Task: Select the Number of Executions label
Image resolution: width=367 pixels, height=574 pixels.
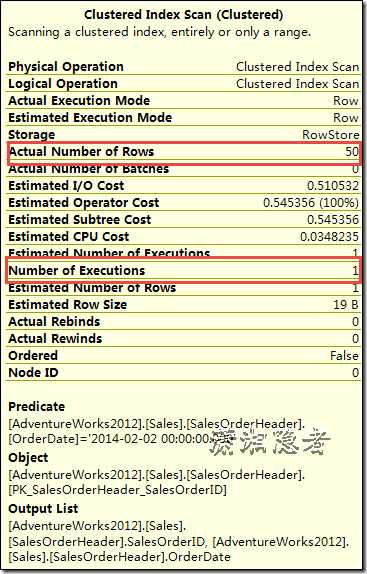Action: 77,271
